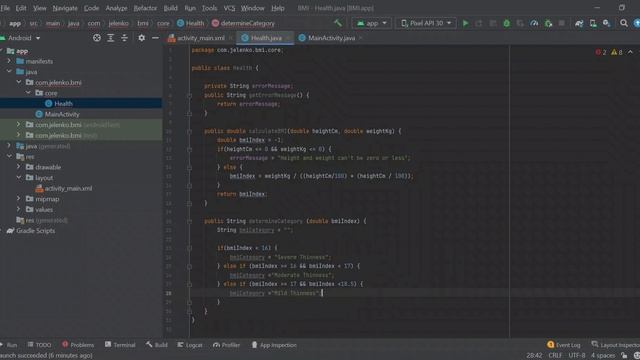
Task: Collapse the java folder
Action: 9,71
